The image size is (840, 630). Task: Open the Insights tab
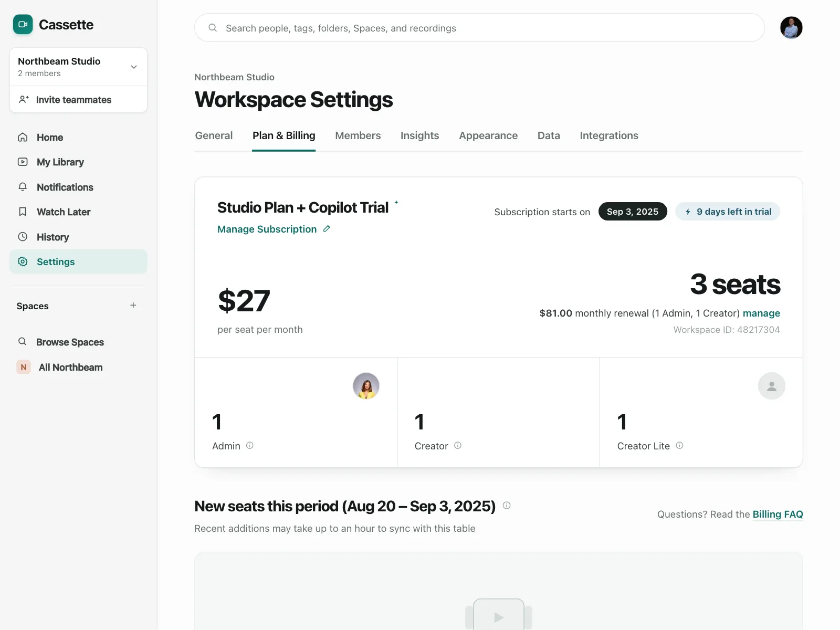pos(420,135)
